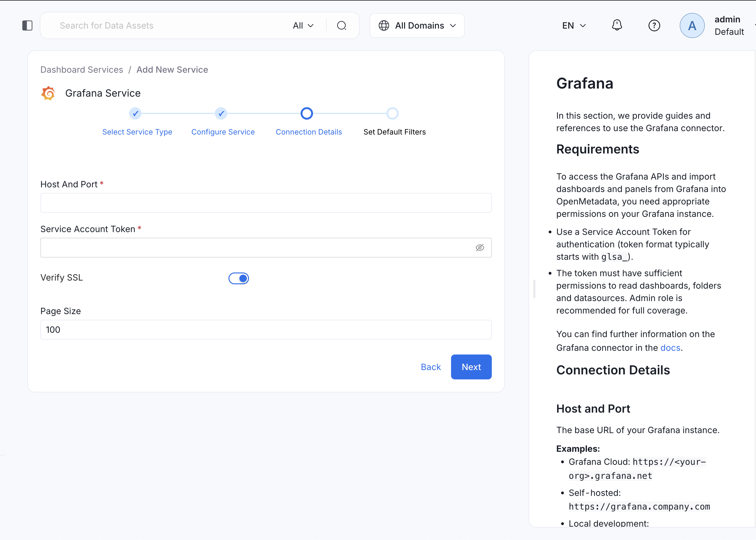Screen dimensions: 756x540
Task: Click the Connection Details step circle
Action: [x=306, y=113]
